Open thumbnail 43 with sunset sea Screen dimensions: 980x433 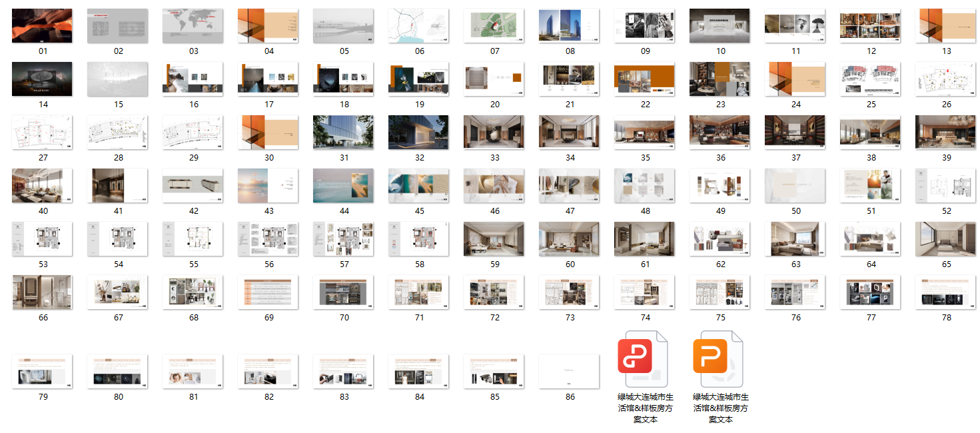(x=268, y=186)
